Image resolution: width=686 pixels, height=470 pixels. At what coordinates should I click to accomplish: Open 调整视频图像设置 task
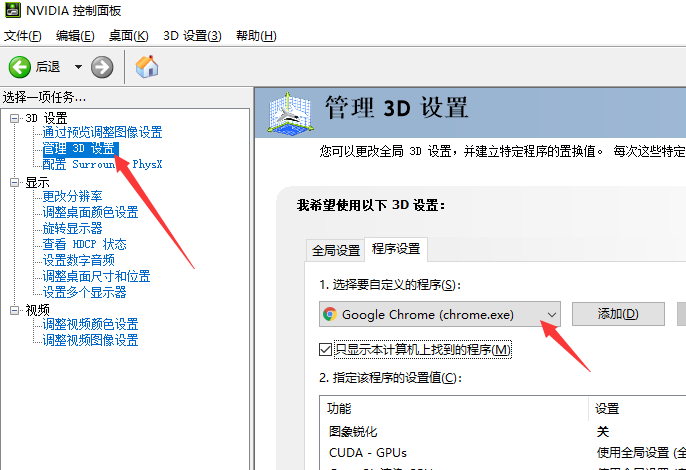90,340
